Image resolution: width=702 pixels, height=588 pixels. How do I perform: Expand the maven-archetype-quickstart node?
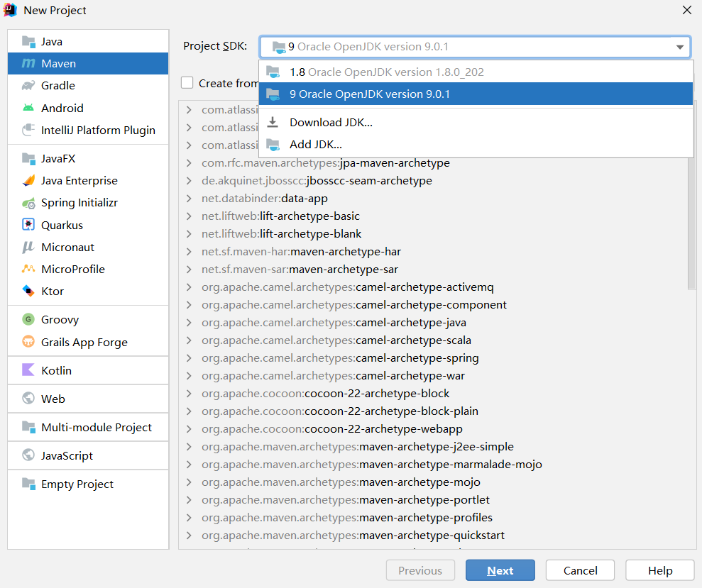(189, 536)
